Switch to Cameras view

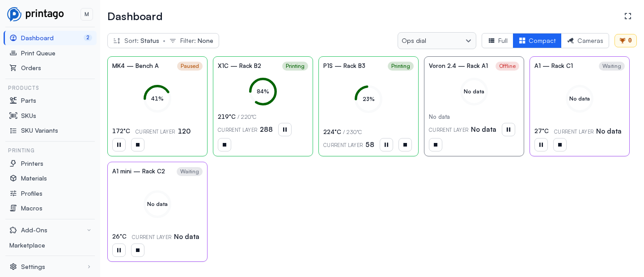tap(585, 41)
